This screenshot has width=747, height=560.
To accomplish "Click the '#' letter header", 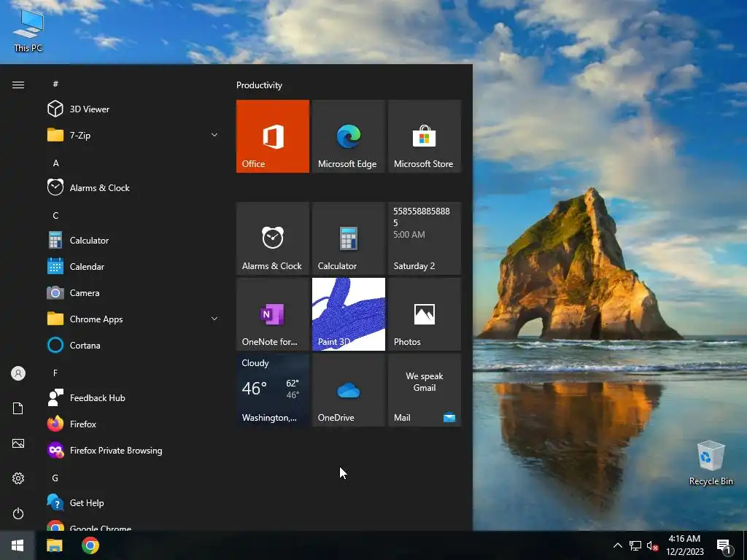I will 55,84.
